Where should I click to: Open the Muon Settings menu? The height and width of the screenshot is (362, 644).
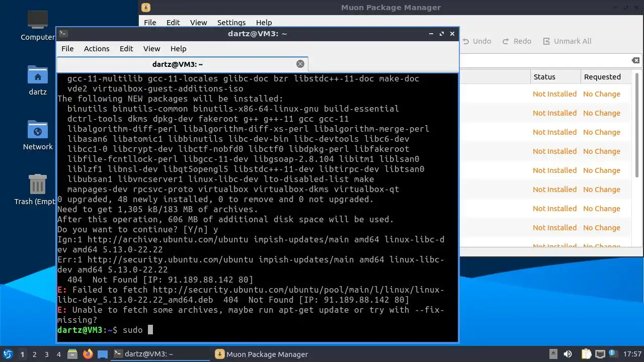[x=231, y=22]
